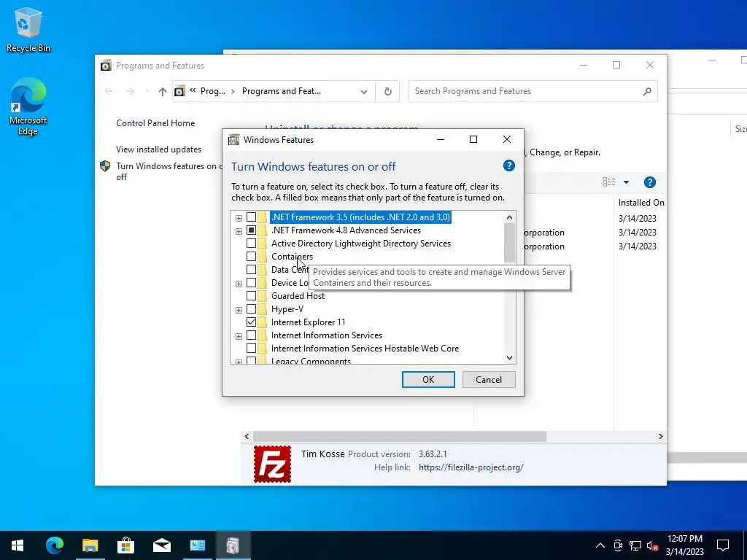Open the notification center icon
This screenshot has width=747, height=560.
[x=723, y=545]
